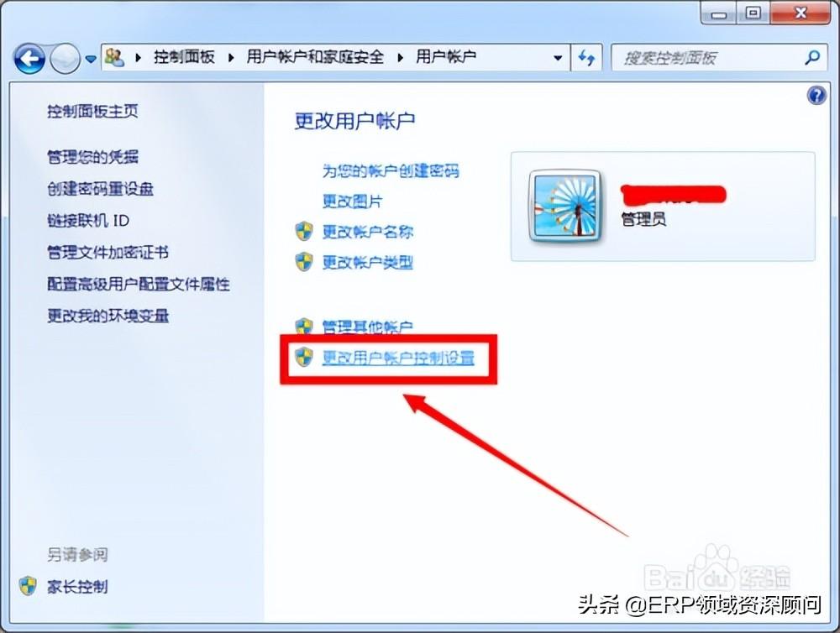Click 更改我的环境变量 link
The image size is (840, 633).
pyautogui.click(x=108, y=316)
